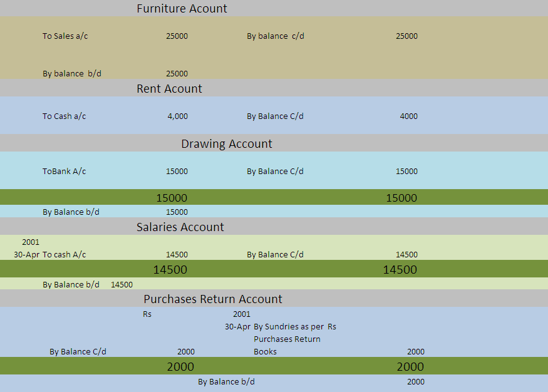Click the To Sales a/c entry
This screenshot has height=392, width=548.
[64, 36]
